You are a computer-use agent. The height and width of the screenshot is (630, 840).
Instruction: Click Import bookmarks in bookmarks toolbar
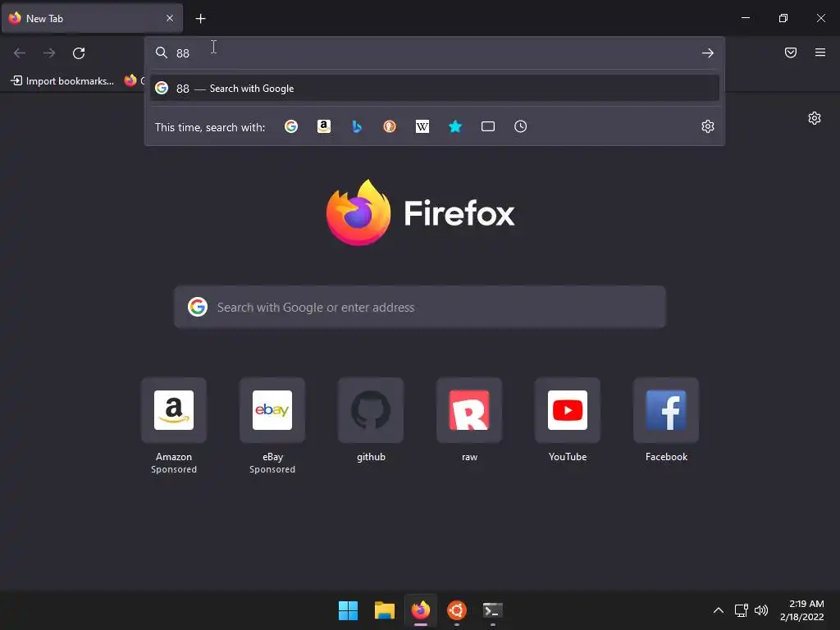tap(62, 81)
